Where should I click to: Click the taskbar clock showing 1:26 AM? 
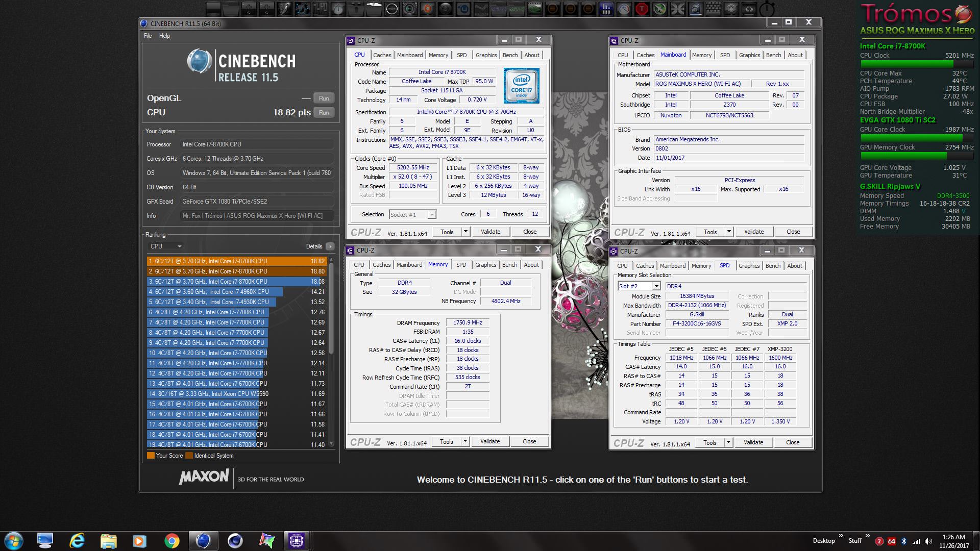[x=953, y=537]
